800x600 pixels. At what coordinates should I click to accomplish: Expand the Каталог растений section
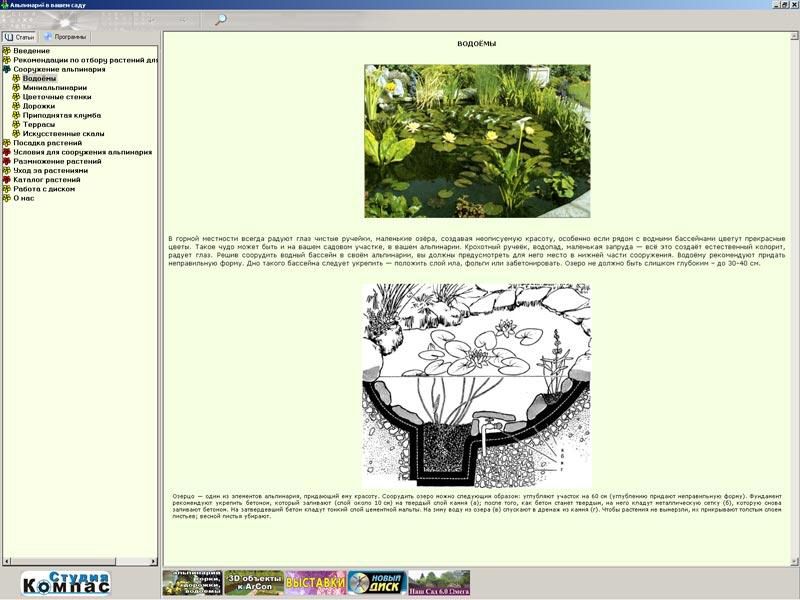point(7,180)
